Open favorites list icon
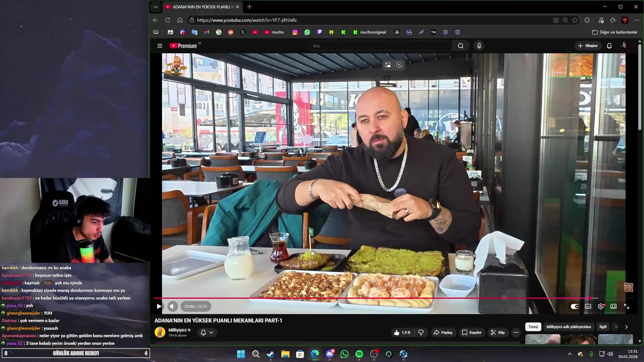Image resolution: width=644 pixels, height=362 pixels. [x=613, y=20]
